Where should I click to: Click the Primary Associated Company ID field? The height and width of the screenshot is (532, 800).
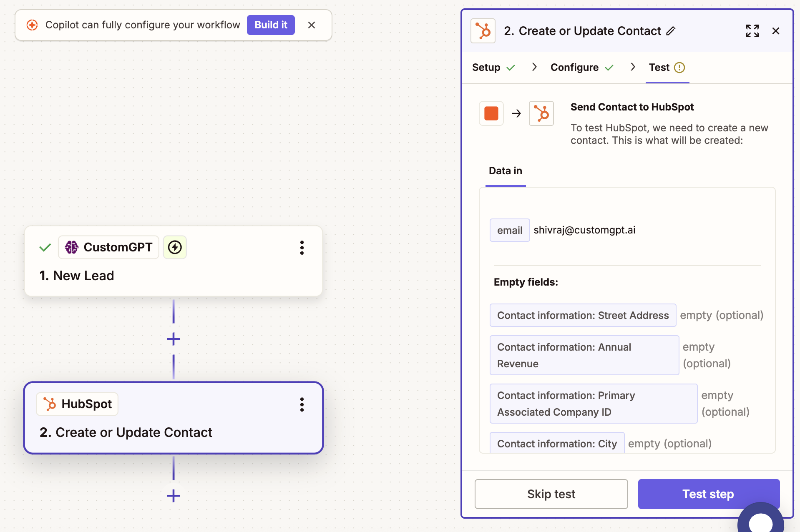click(594, 404)
